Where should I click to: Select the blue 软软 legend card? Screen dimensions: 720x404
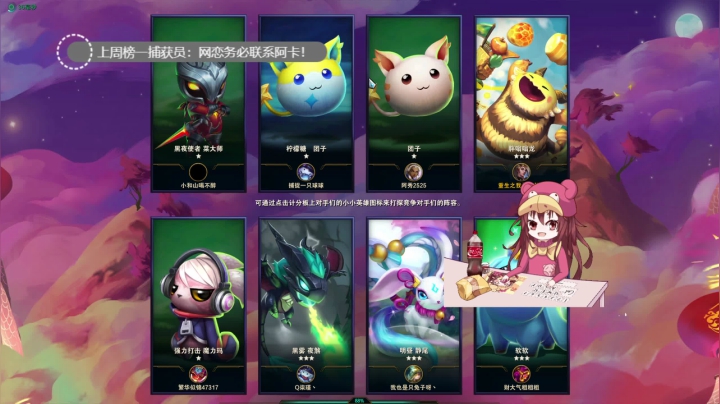click(522, 306)
